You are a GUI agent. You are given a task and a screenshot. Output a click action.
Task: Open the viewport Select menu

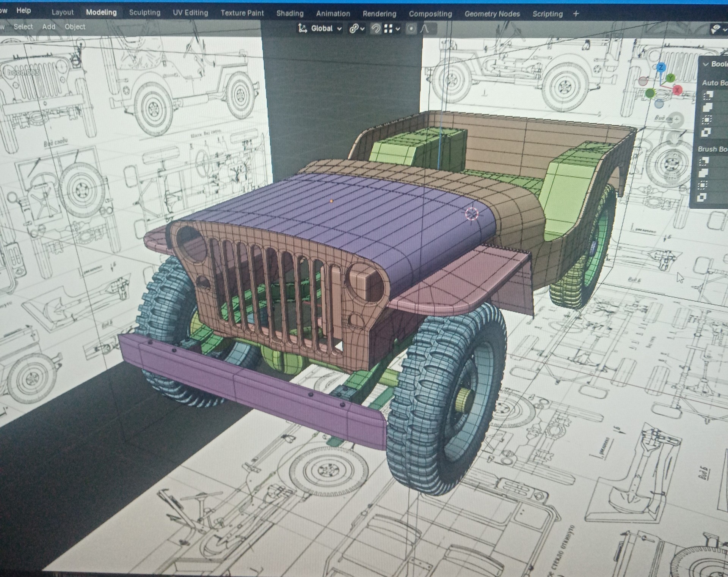click(23, 27)
